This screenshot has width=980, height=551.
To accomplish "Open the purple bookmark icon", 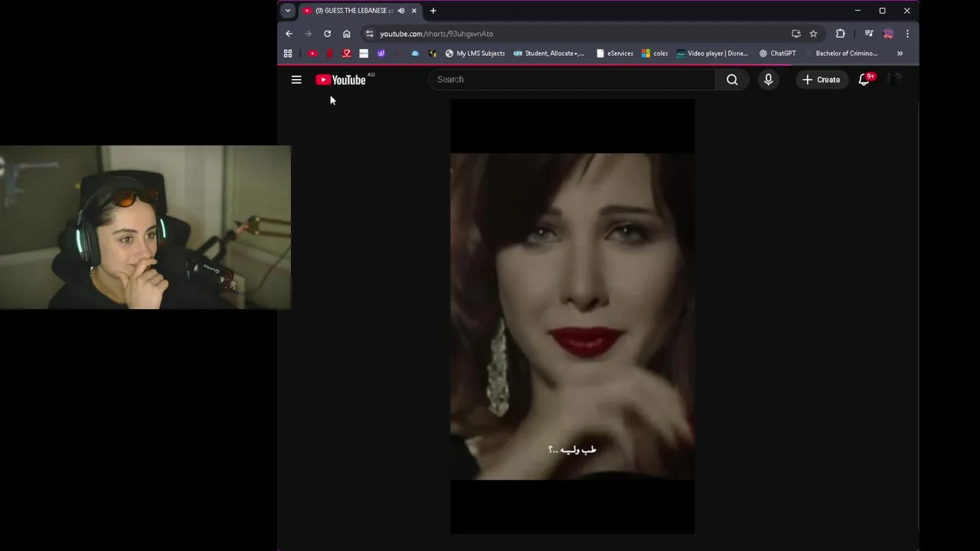I will coord(381,54).
